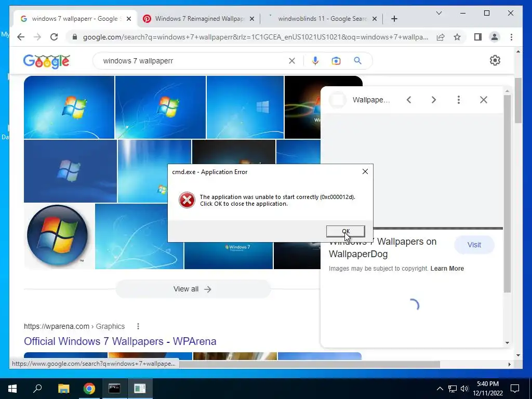
Task: Open Google quick settings gear
Action: click(495, 60)
